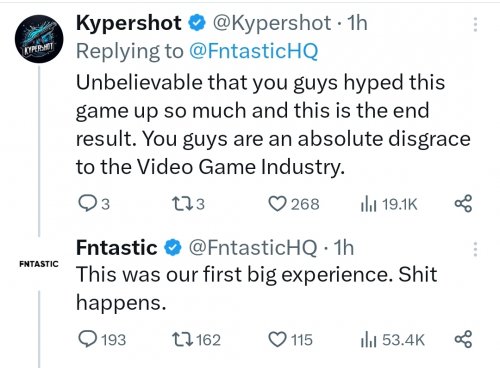Click the Fntastic display name

point(117,248)
